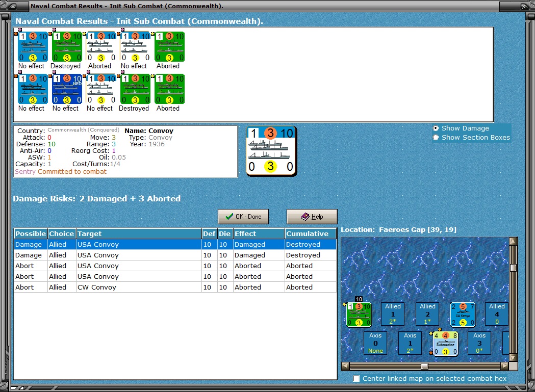Sort by the Possible column header
Screen dimensions: 535x392
[x=31, y=233]
